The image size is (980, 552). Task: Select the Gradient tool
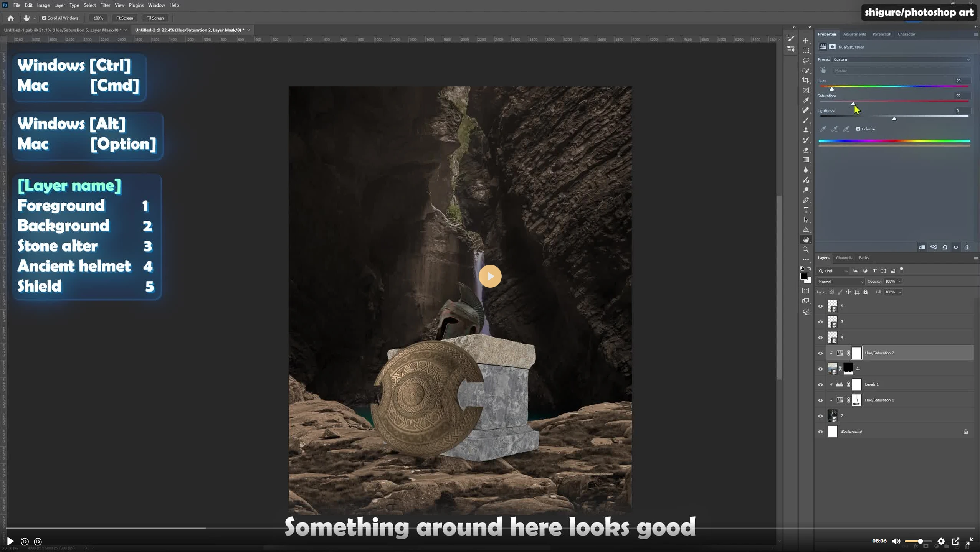pyautogui.click(x=806, y=160)
